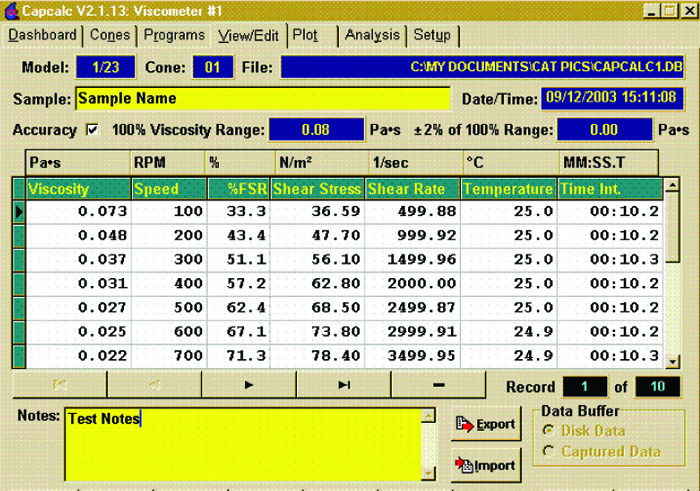The width and height of the screenshot is (700, 491).
Task: Open the Analysis tab
Action: [x=372, y=35]
